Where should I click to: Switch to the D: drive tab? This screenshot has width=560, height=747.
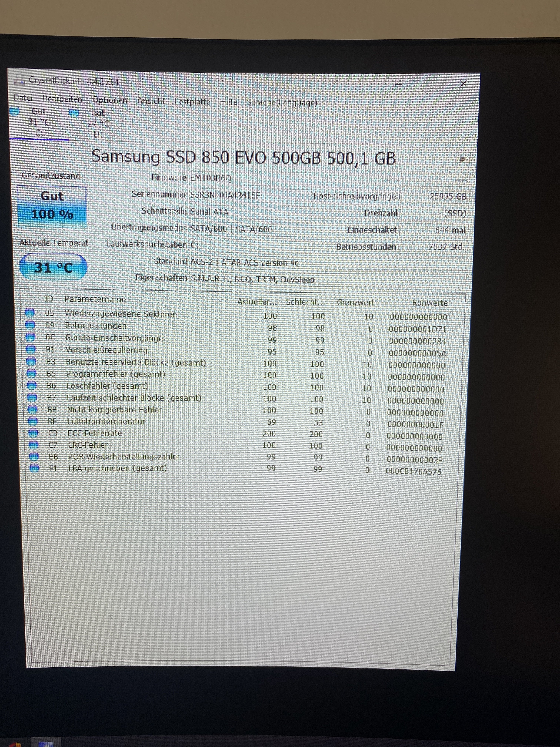point(98,124)
